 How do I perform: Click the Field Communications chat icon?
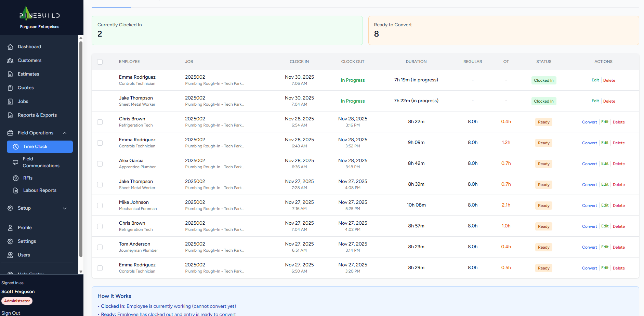16,162
